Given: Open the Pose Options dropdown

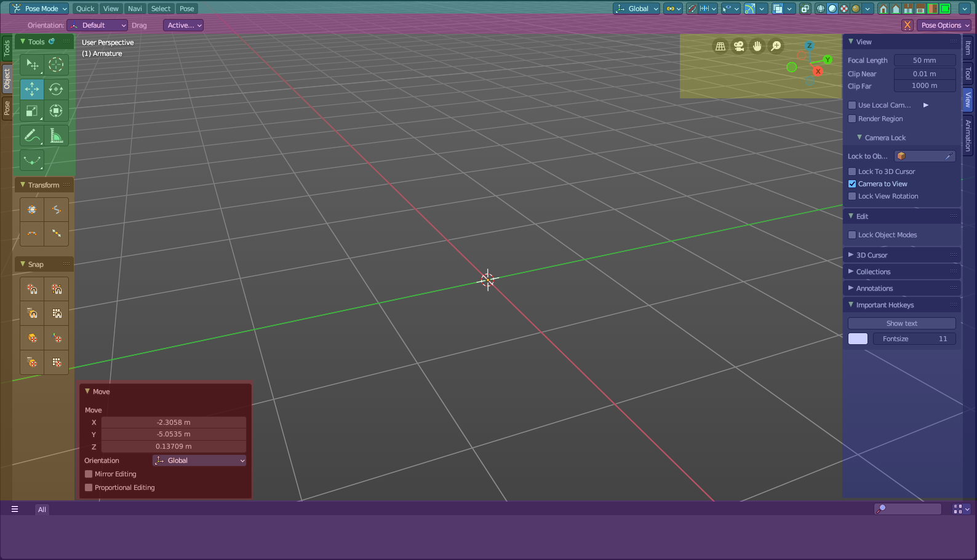Looking at the screenshot, I should [x=944, y=25].
